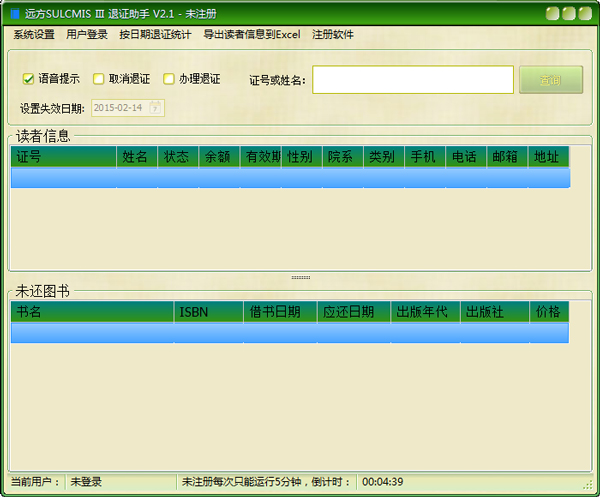Open the 按日期退证统计 menu
Image resolution: width=600 pixels, height=497 pixels.
(155, 34)
